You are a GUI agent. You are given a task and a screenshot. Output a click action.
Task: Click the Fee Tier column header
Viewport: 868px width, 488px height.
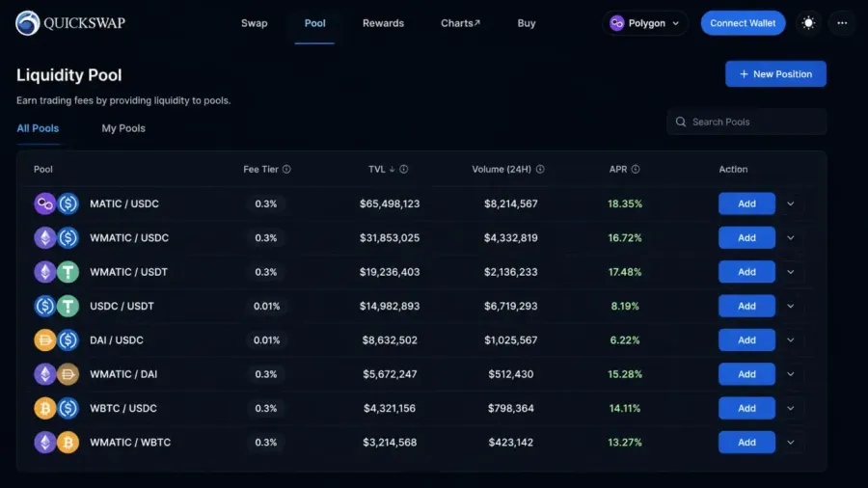point(260,170)
